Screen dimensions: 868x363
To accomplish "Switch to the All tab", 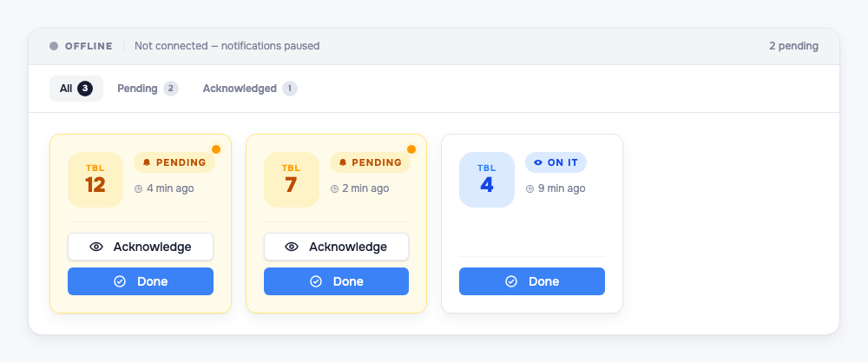I will pos(76,89).
